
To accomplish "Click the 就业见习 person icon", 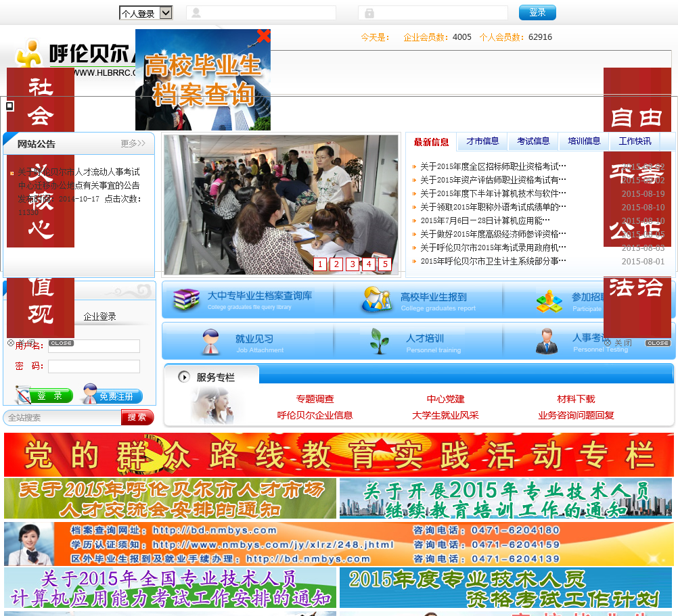I will tap(211, 341).
